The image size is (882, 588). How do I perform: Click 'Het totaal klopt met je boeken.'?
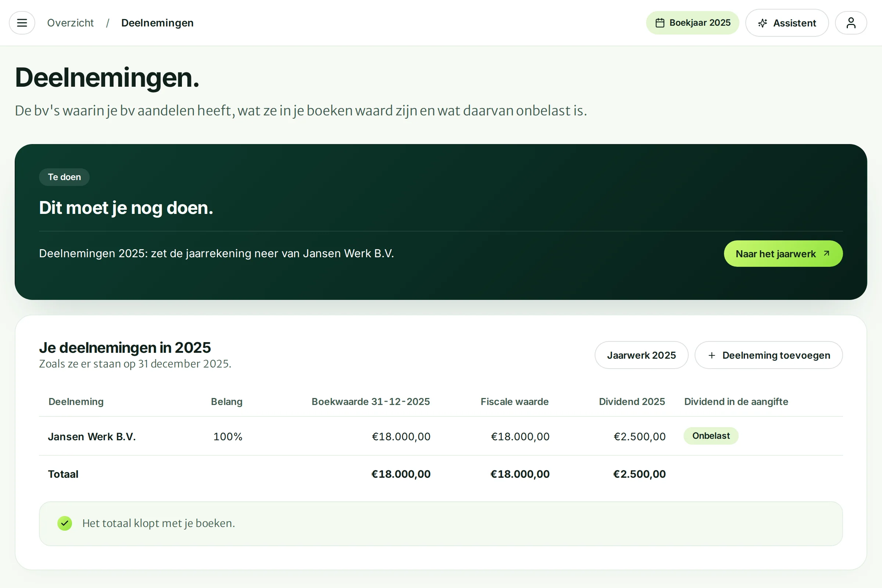click(x=159, y=523)
